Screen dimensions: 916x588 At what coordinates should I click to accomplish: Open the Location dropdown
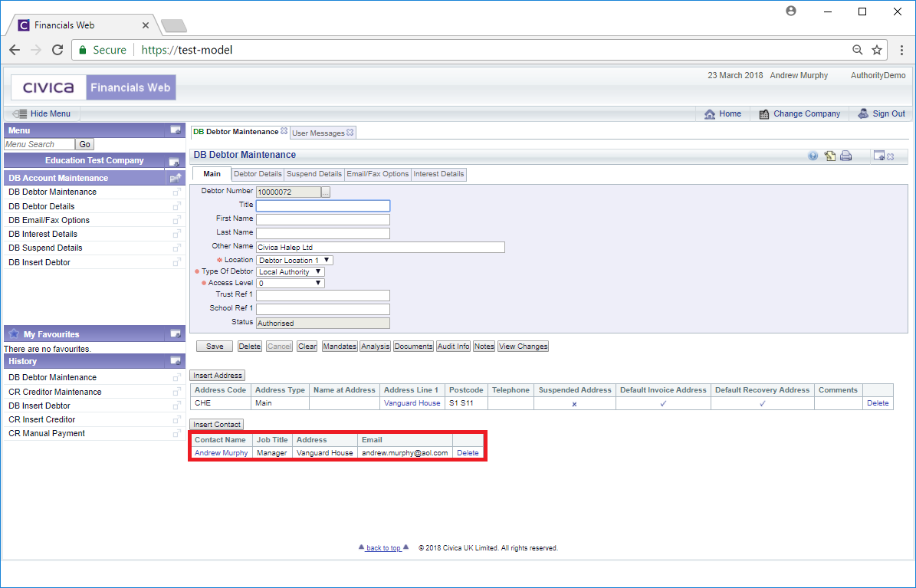[294, 261]
